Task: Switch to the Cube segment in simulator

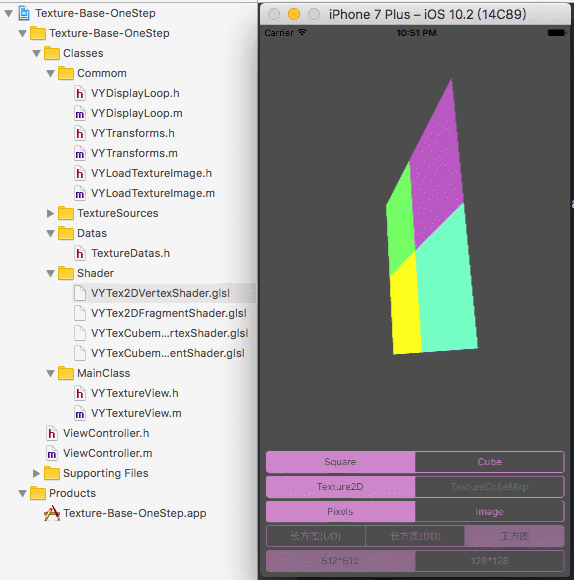Action: coord(489,462)
